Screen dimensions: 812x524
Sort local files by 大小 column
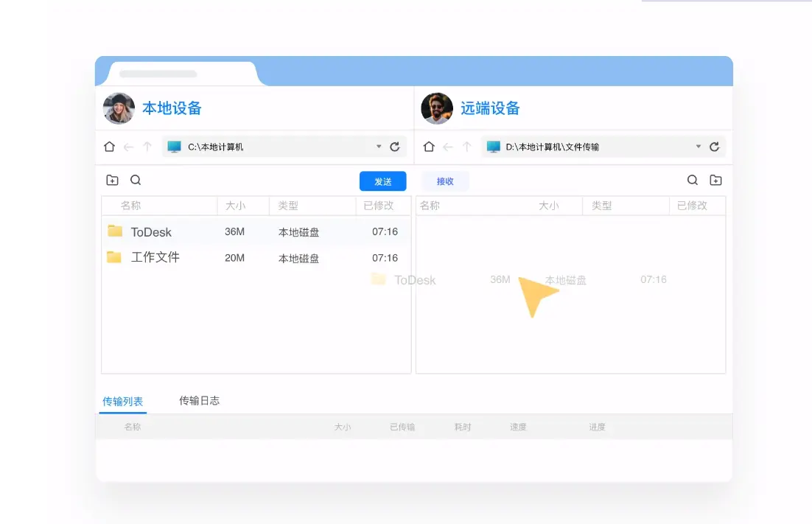click(x=236, y=206)
